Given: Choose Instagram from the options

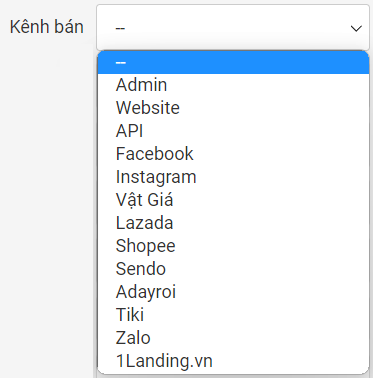Looking at the screenshot, I should (233, 177).
